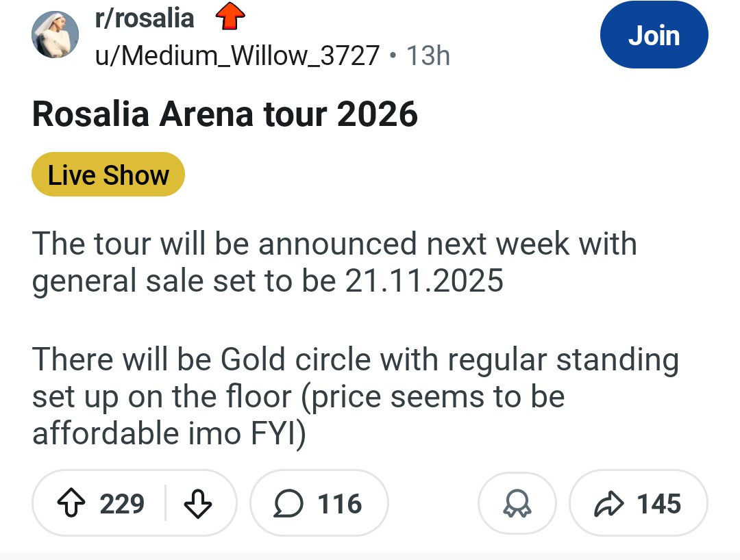Click the Gold circle paragraph line
The height and width of the screenshot is (560, 740).
click(355, 360)
